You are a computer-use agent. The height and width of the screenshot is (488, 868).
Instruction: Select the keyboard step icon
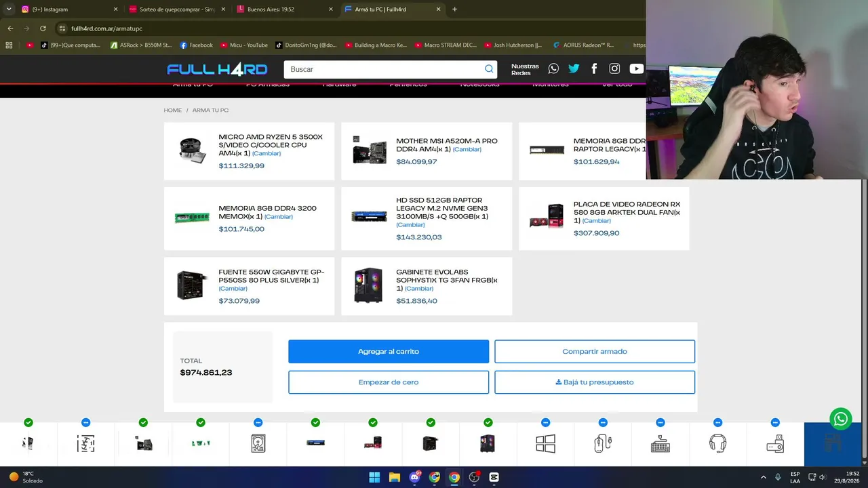pos(660,443)
